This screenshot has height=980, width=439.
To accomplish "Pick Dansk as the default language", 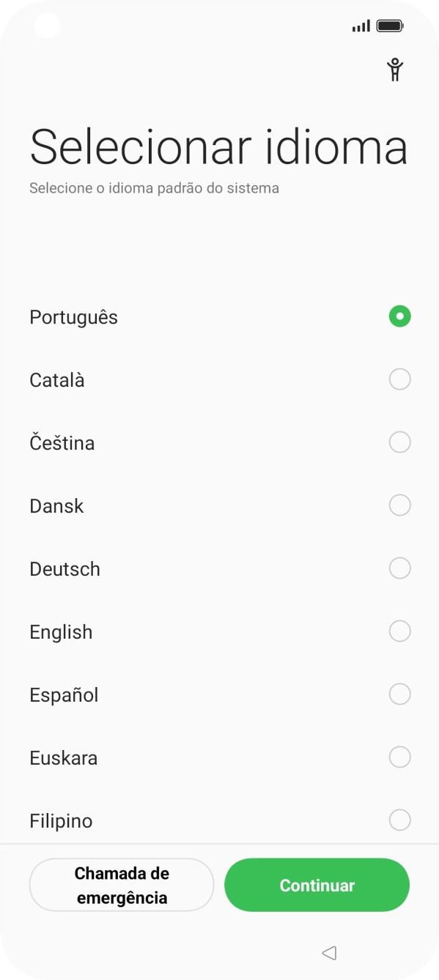I will 399,505.
